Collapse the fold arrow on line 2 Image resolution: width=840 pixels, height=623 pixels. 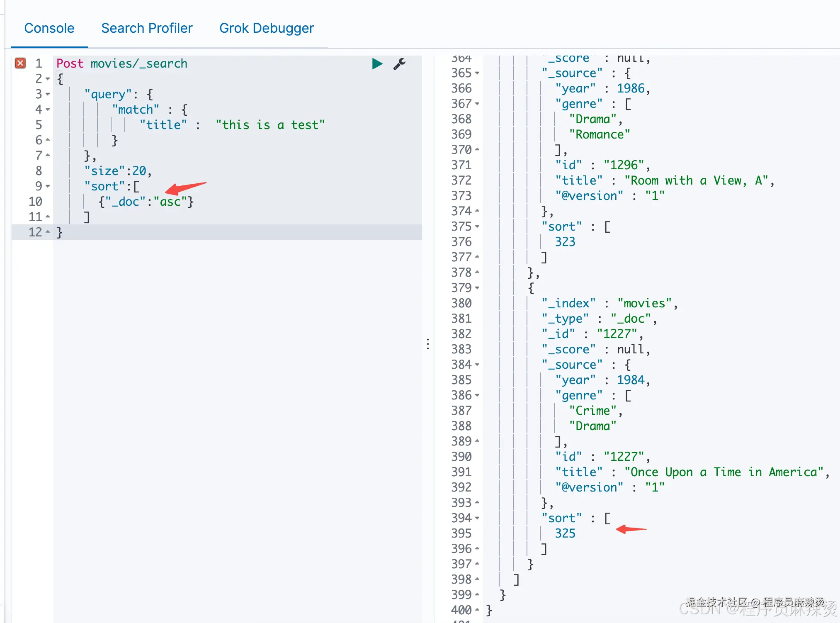tap(48, 79)
